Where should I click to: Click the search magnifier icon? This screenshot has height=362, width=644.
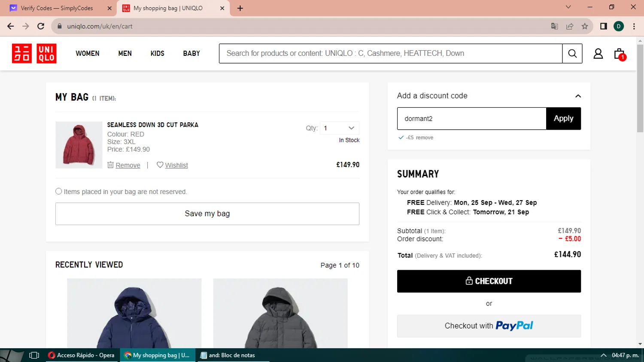[x=572, y=54]
